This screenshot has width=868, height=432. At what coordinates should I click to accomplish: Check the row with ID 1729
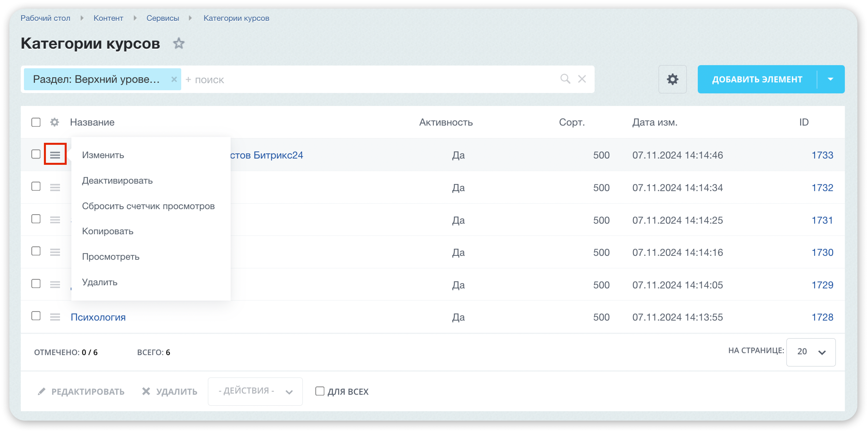pyautogui.click(x=36, y=284)
